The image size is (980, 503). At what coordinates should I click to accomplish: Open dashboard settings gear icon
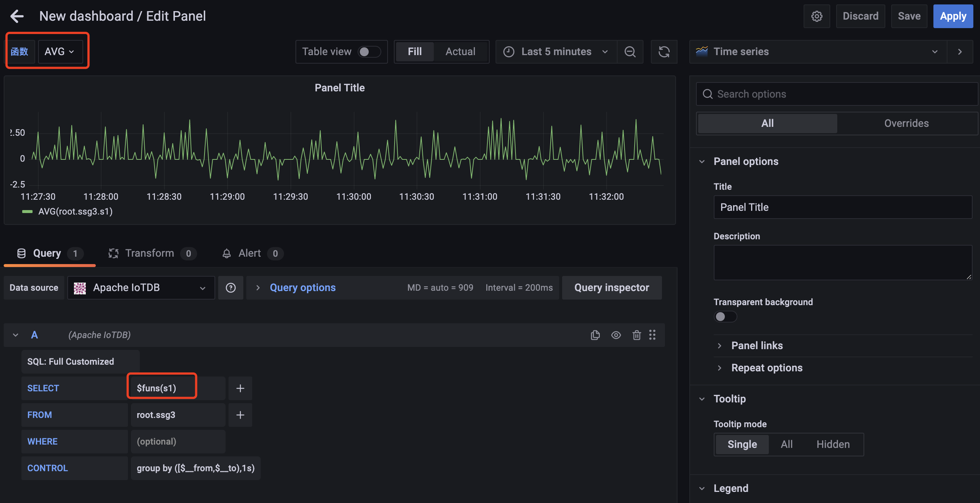[817, 16]
